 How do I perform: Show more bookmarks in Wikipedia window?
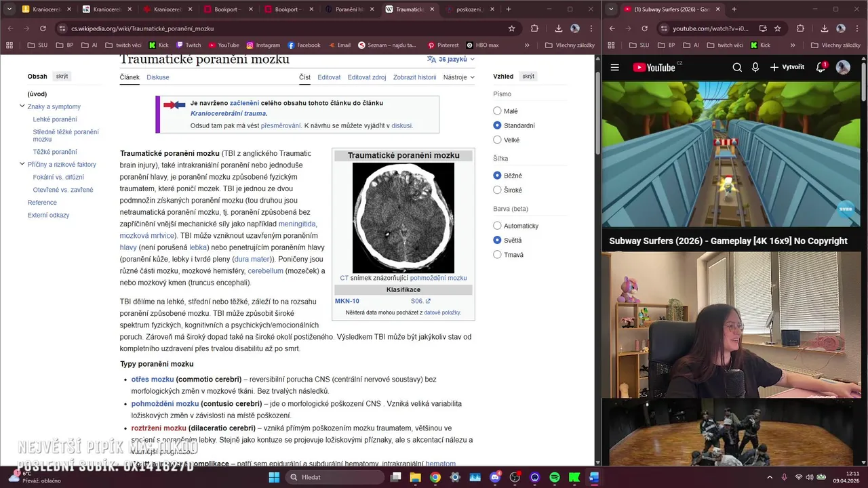528,45
